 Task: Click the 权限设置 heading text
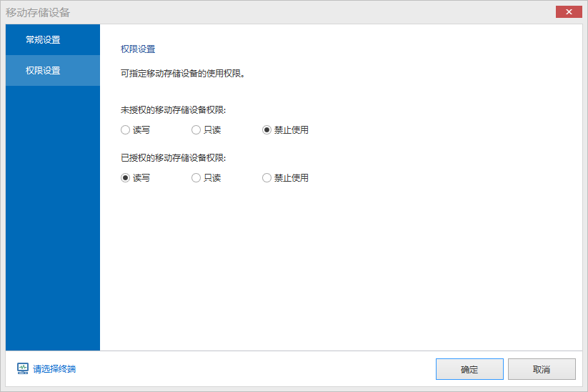tap(138, 49)
